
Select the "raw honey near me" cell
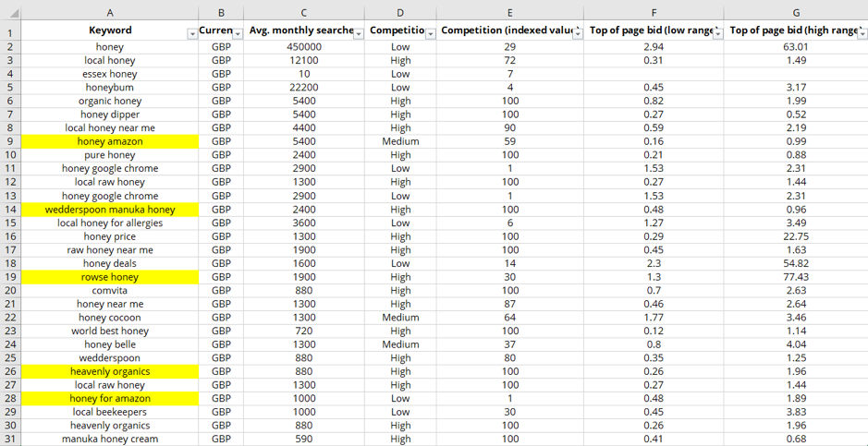click(x=110, y=250)
